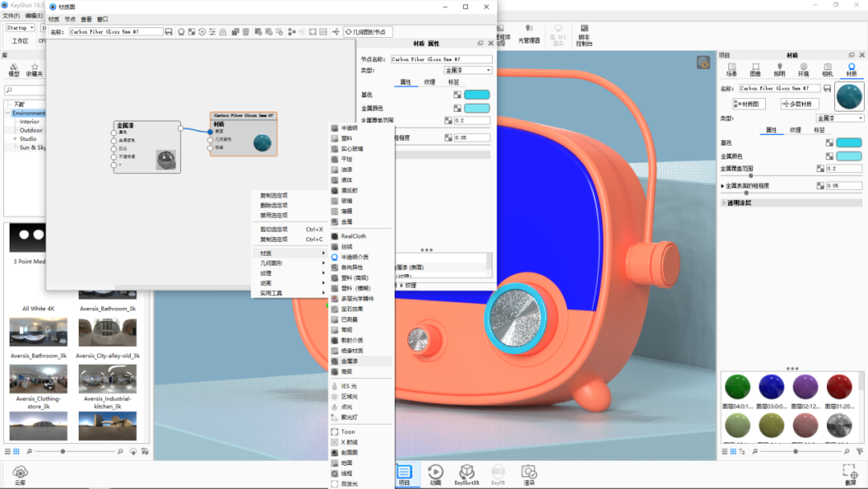Pin the floating 材质属性 panel
The width and height of the screenshot is (868, 489).
tap(481, 43)
